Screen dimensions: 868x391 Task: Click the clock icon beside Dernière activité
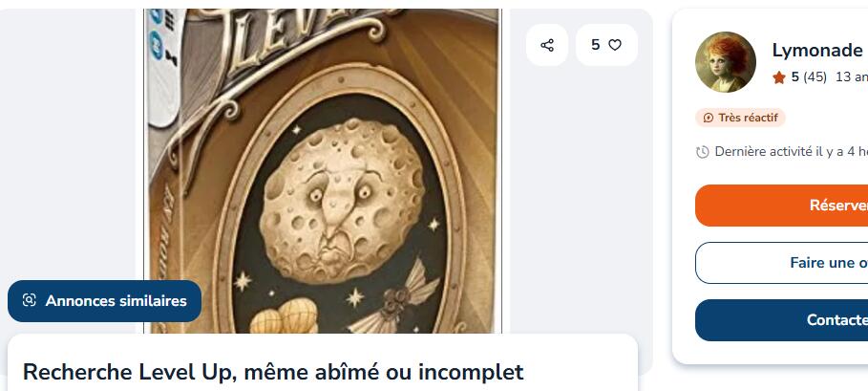pyautogui.click(x=702, y=152)
